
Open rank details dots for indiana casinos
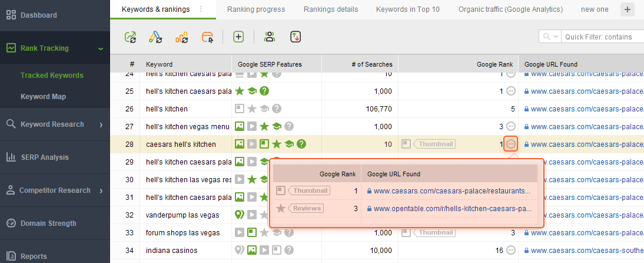[x=511, y=250]
